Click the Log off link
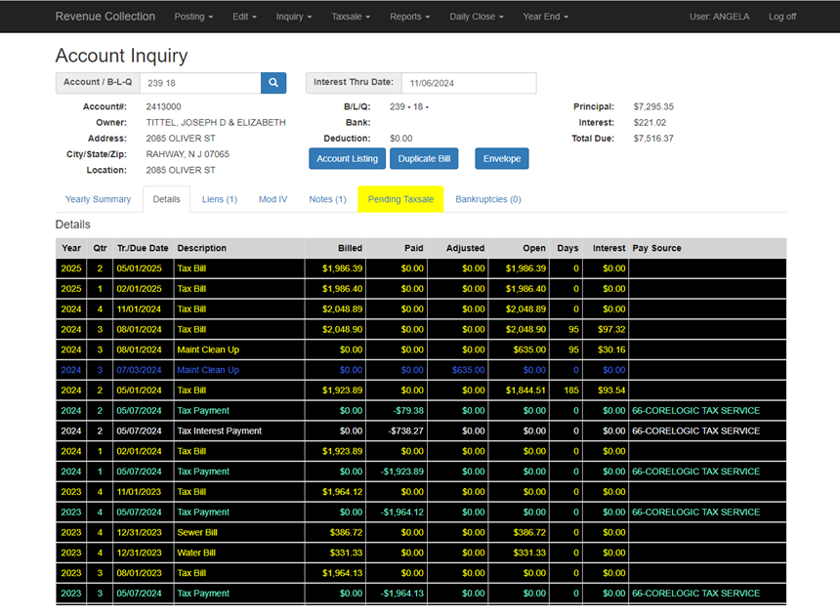Image resolution: width=840 pixels, height=616 pixels. click(782, 17)
